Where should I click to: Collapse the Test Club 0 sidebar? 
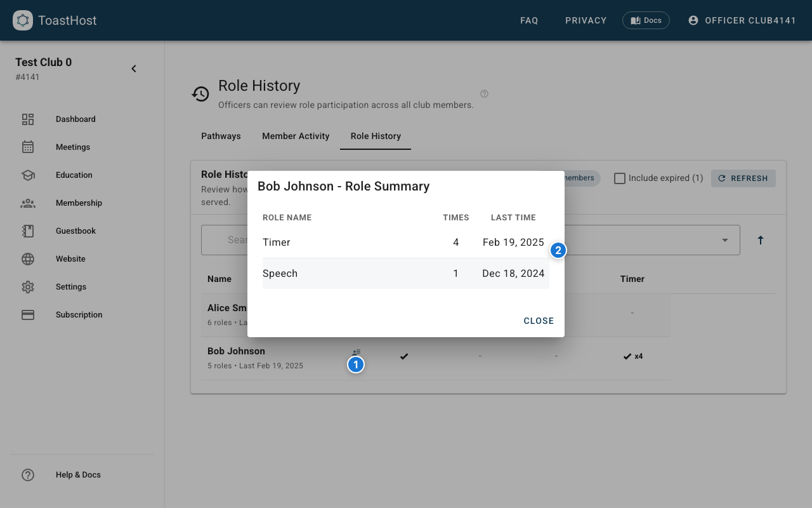(134, 68)
